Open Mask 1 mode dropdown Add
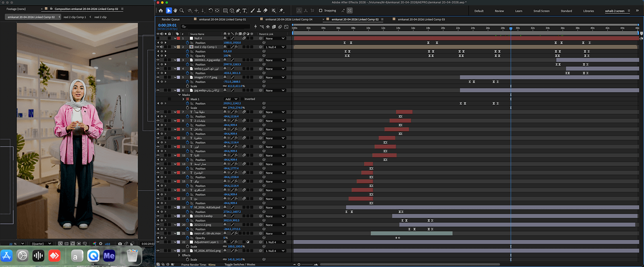Image resolution: width=644 pixels, height=267 pixels. point(231,99)
